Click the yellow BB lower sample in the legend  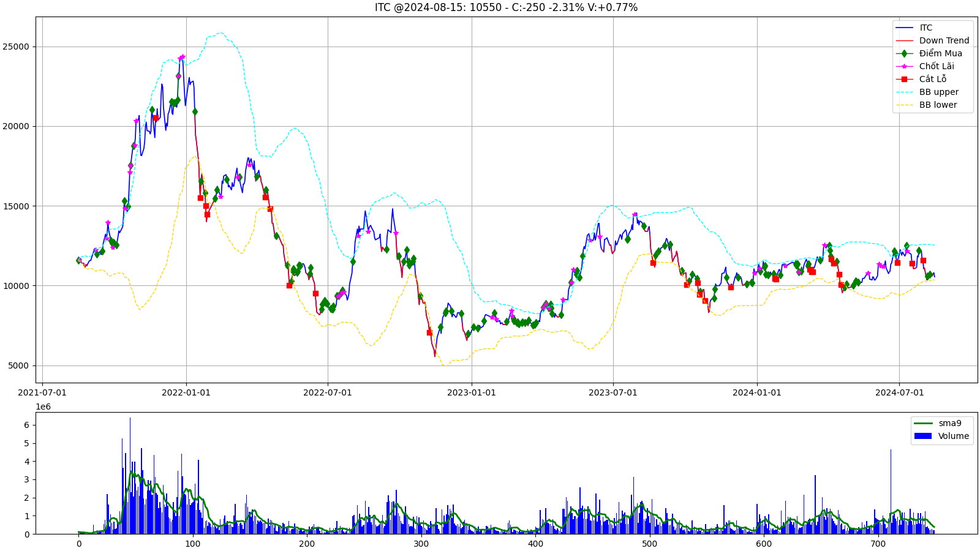point(904,105)
